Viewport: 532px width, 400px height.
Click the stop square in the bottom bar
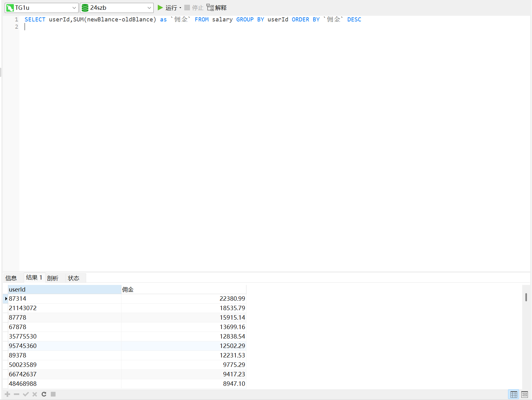click(x=53, y=394)
